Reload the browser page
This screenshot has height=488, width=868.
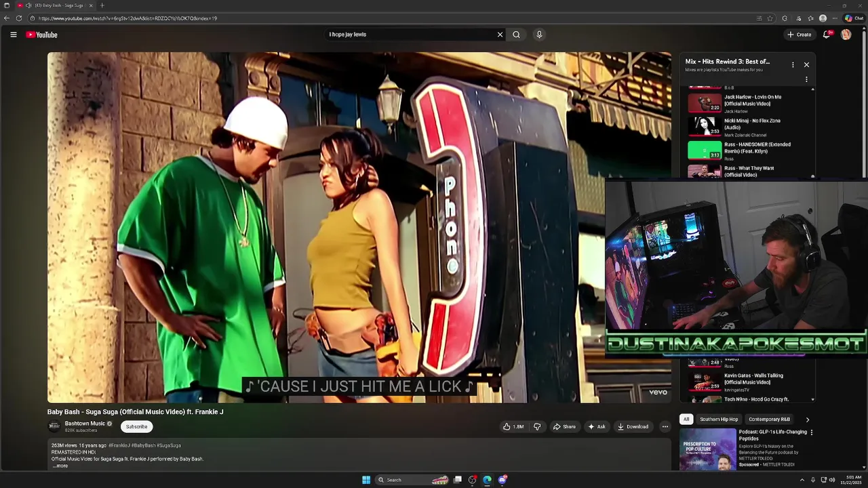click(x=19, y=18)
